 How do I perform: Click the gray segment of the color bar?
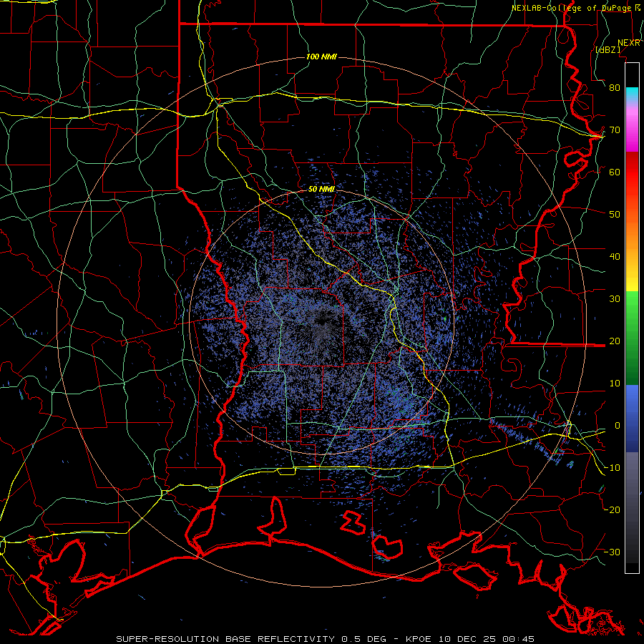[x=632, y=507]
